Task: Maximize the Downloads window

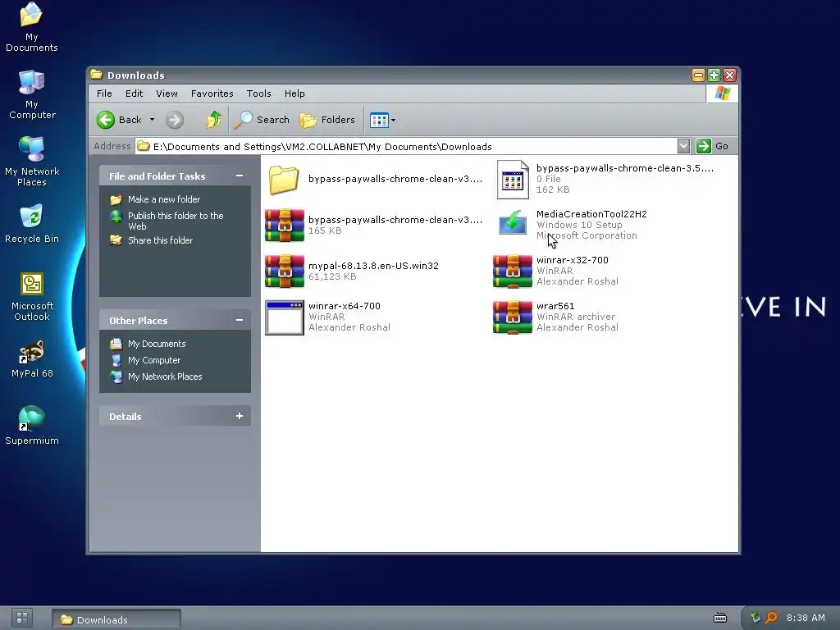Action: 714,75
